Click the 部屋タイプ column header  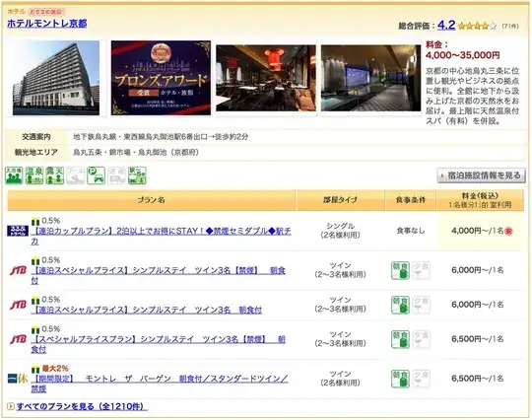[340, 200]
